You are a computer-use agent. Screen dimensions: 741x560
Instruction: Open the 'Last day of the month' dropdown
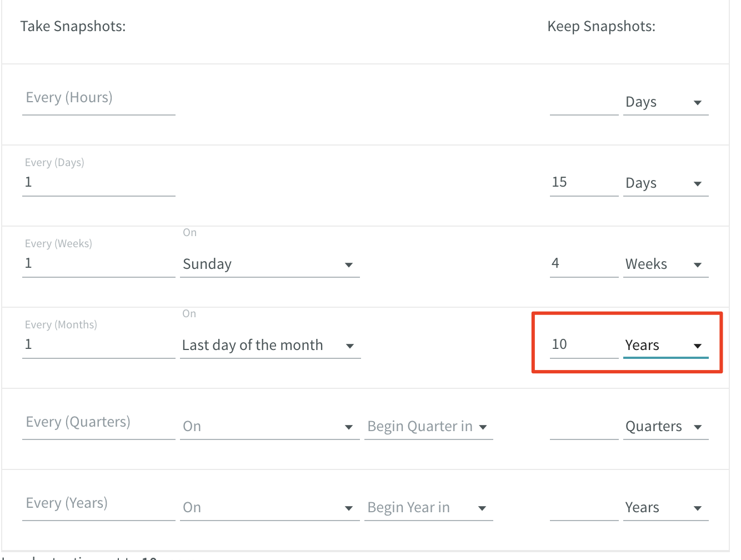[x=271, y=345]
